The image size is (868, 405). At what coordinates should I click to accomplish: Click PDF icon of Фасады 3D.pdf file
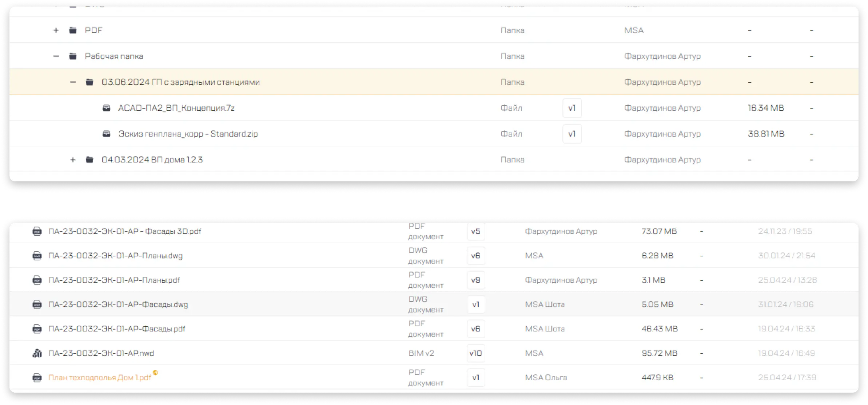tap(37, 232)
